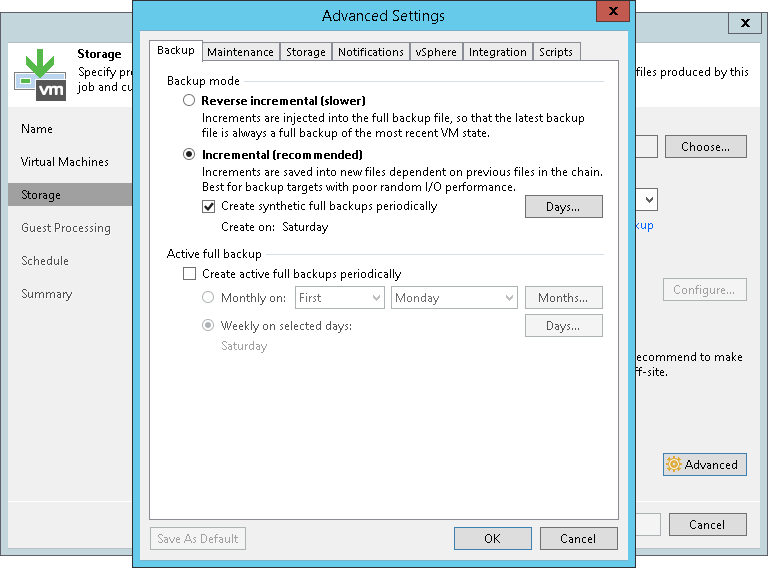Click OK in Advanced Settings

pyautogui.click(x=493, y=539)
